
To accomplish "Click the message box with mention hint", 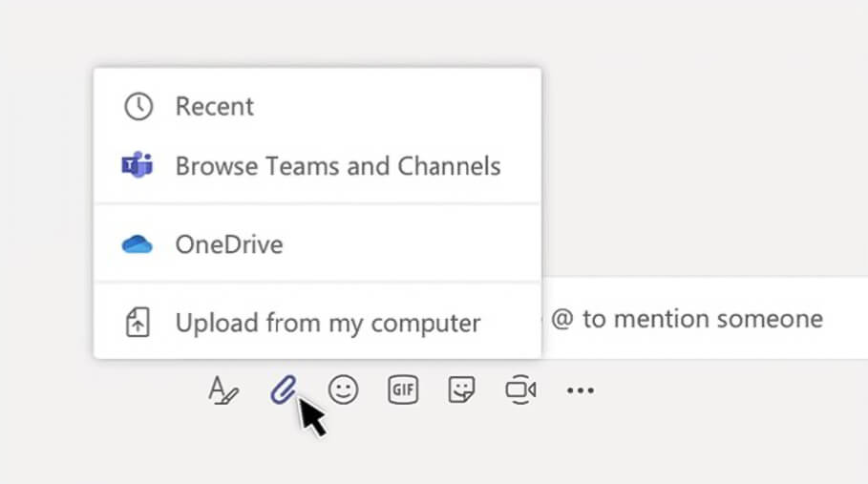I will 704,319.
